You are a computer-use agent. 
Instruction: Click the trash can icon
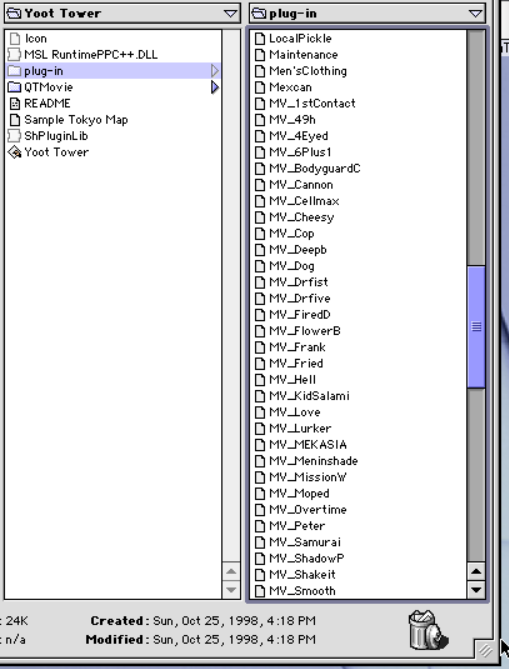[x=428, y=630]
